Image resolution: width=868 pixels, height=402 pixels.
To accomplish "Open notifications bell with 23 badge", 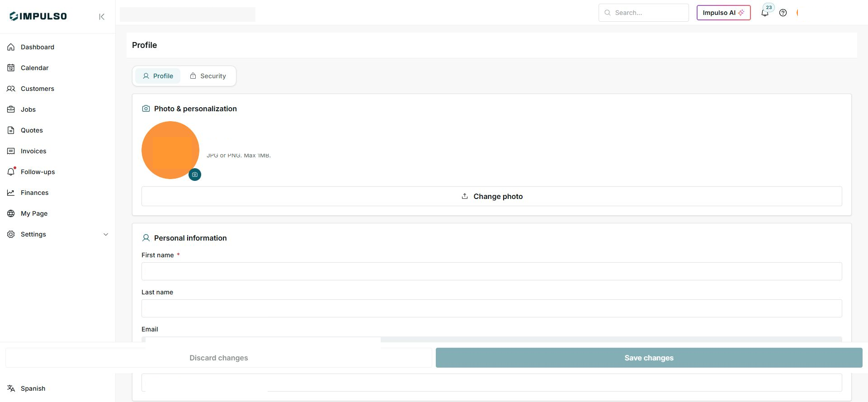I will [x=765, y=13].
